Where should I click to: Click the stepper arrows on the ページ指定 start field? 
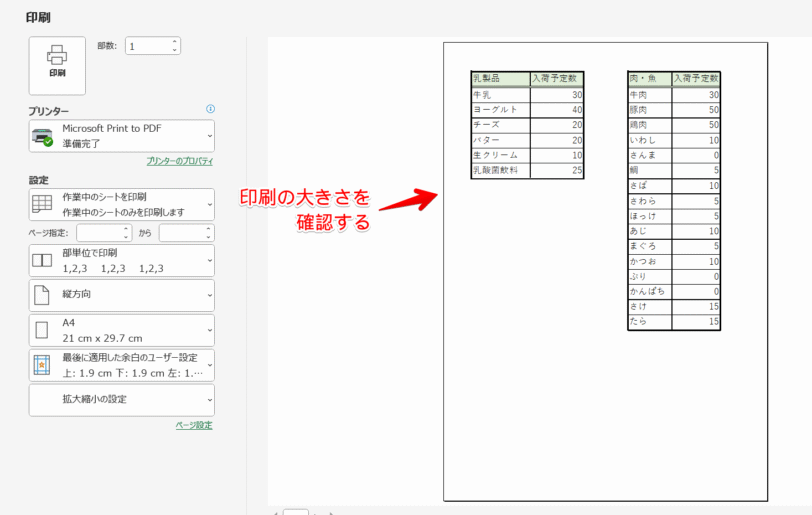[126, 232]
